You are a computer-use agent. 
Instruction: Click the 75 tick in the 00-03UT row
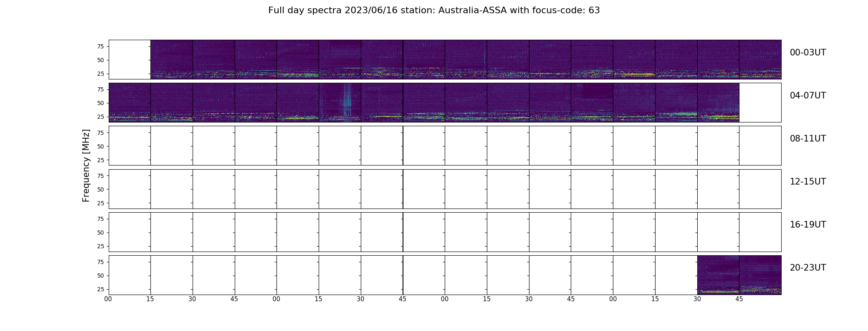click(100, 46)
